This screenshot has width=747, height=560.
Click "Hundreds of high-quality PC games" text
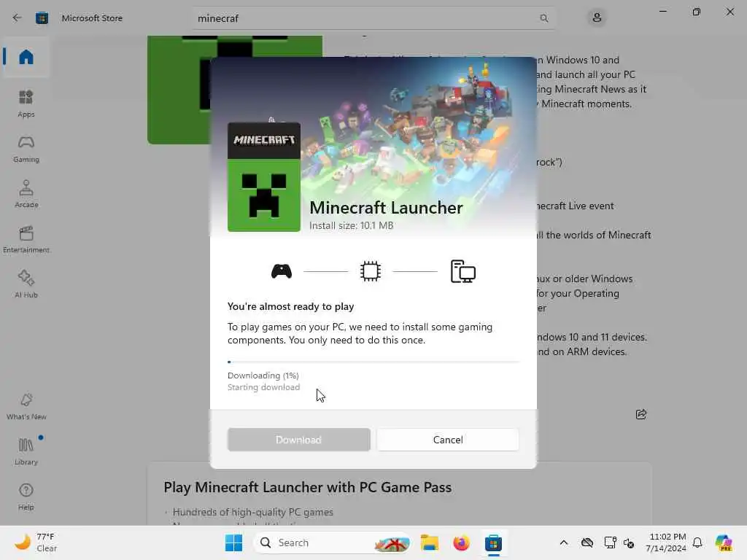[x=252, y=512]
